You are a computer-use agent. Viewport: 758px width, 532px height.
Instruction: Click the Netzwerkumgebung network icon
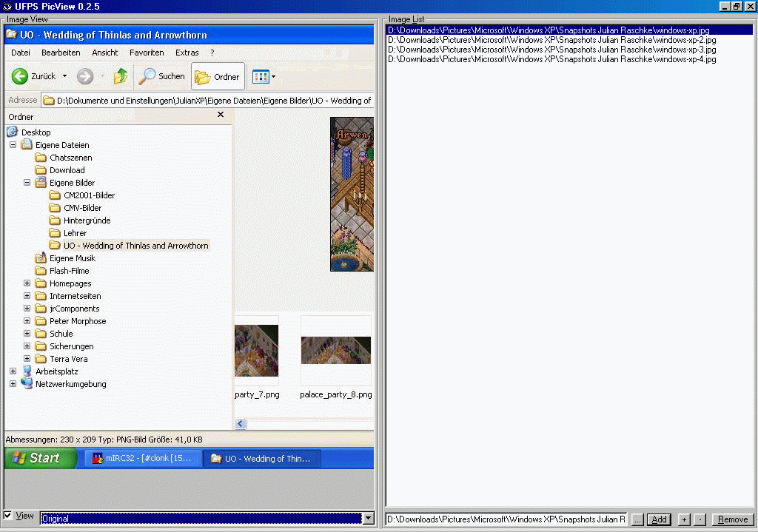27,384
